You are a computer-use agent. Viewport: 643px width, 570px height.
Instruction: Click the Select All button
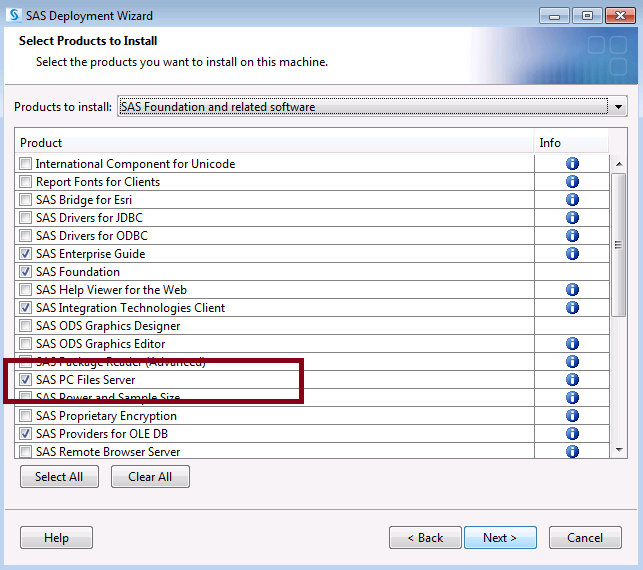pos(59,477)
